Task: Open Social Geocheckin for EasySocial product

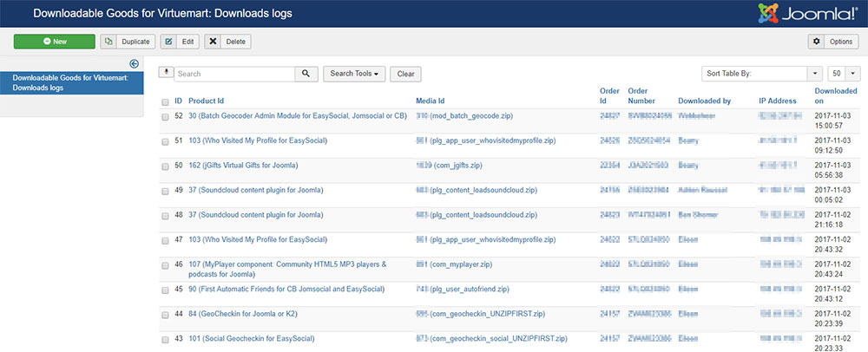Action: click(x=252, y=338)
